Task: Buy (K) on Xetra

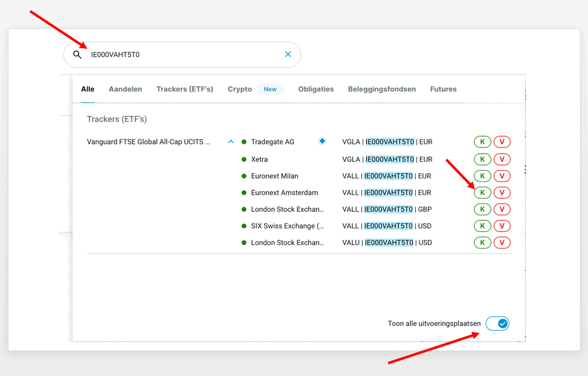Action: point(482,160)
